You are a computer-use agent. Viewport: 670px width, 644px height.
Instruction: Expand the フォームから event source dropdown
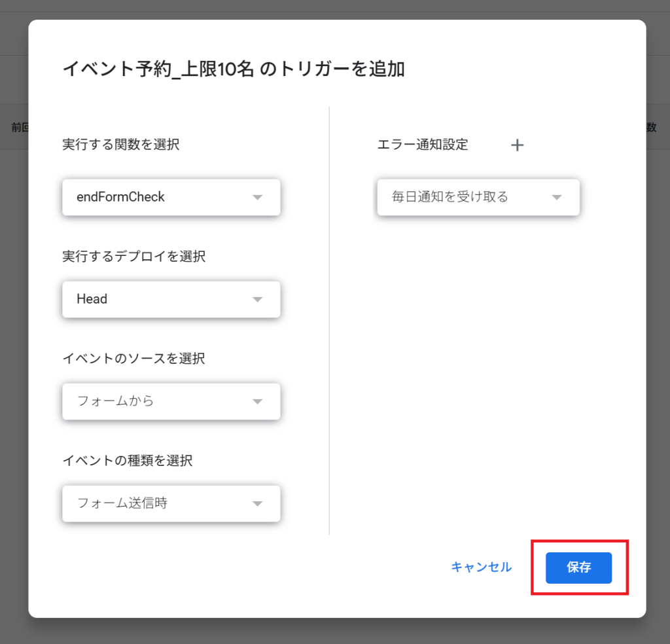171,401
